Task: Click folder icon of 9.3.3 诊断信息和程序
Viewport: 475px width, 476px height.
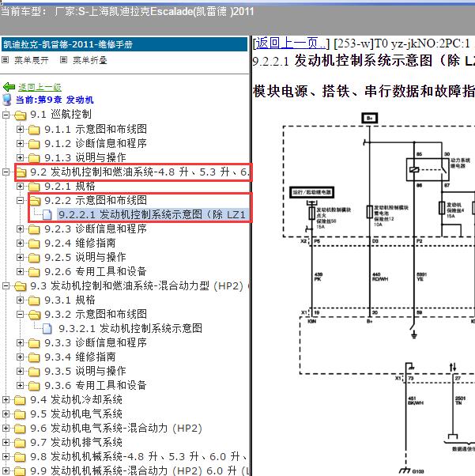Action: 34,343
